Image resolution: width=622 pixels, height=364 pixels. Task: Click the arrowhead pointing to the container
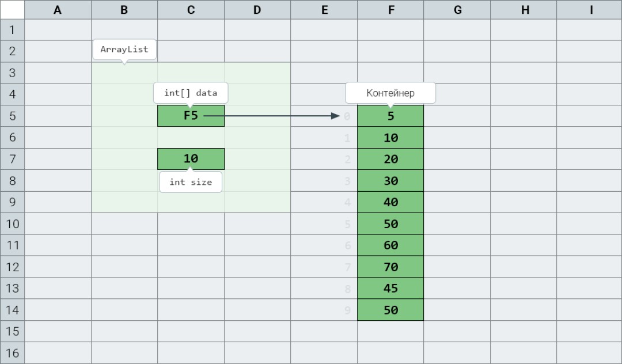(336, 116)
